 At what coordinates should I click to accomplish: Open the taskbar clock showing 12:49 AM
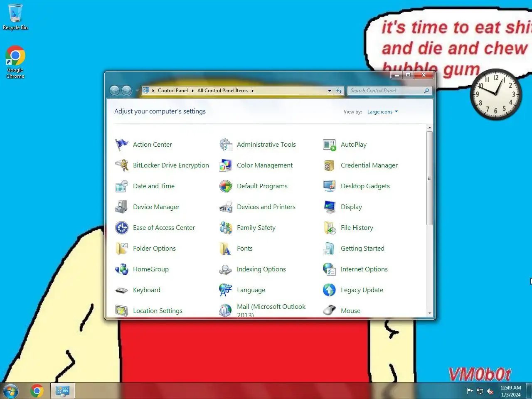click(511, 391)
